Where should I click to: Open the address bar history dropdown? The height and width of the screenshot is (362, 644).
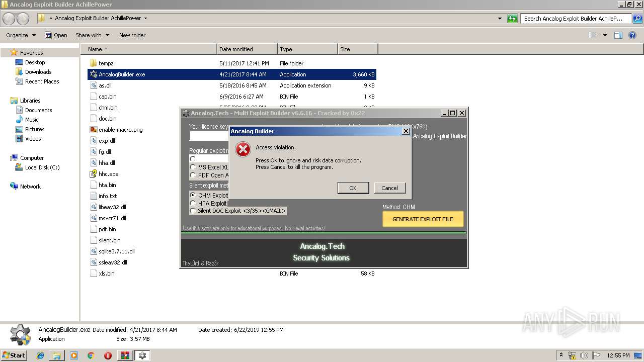point(500,19)
